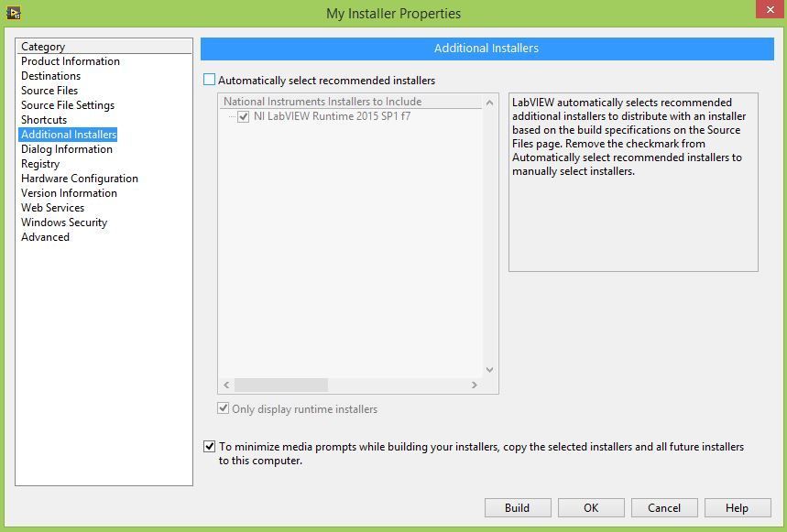Go to Source Files category
This screenshot has width=787, height=532.
49,91
